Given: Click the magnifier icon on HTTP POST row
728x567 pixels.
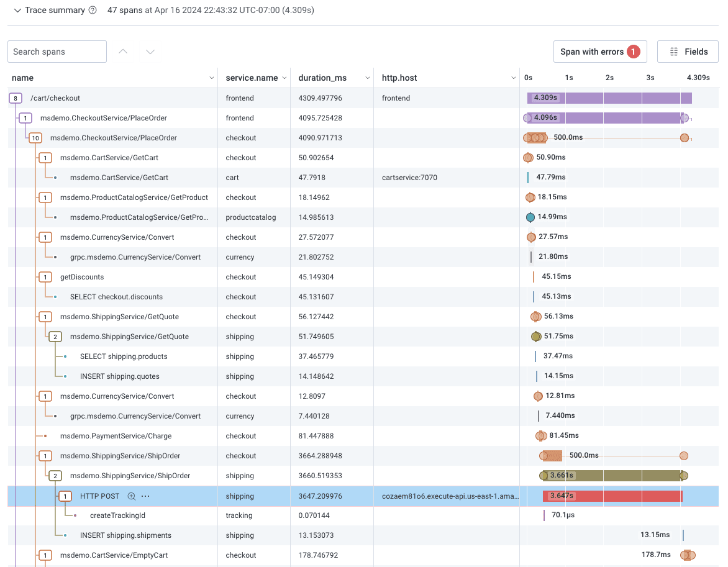Looking at the screenshot, I should [x=131, y=496].
